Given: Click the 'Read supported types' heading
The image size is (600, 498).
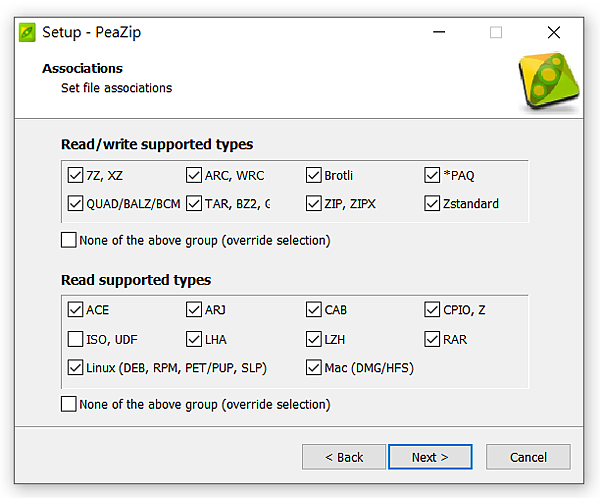Looking at the screenshot, I should pos(136,280).
